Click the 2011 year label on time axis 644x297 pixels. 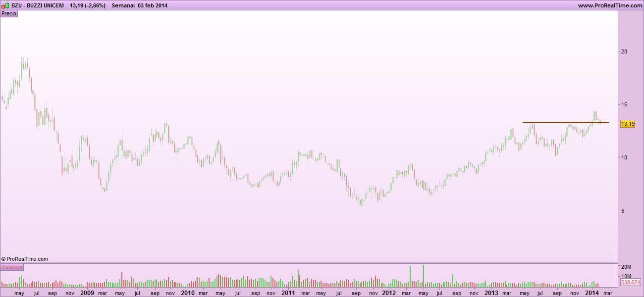(288, 293)
